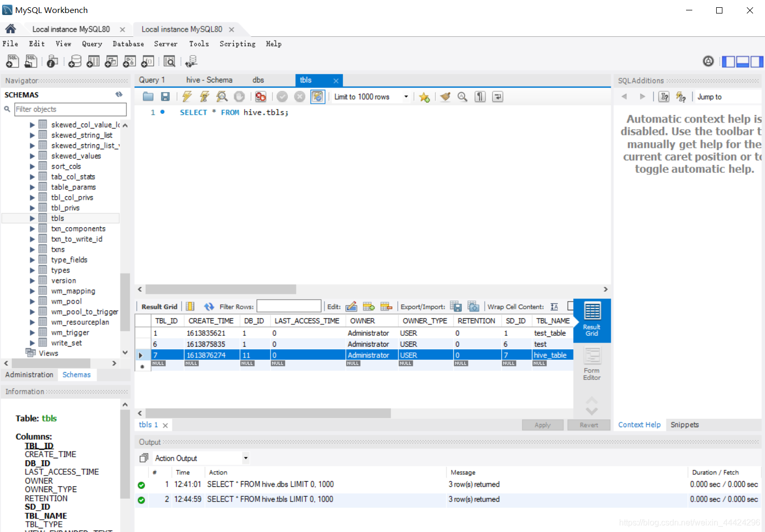The height and width of the screenshot is (532, 765).
Task: Save the query script with disk icon
Action: pos(165,97)
